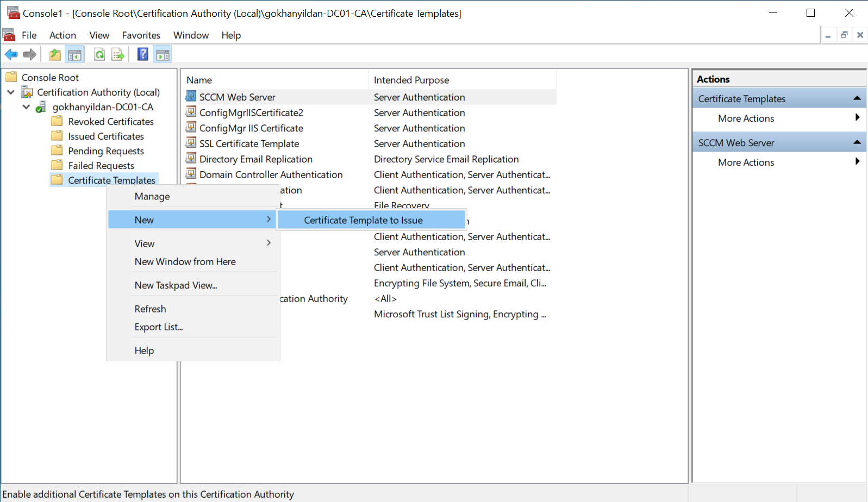The height and width of the screenshot is (502, 868).
Task: Open the Favorites menu
Action: [141, 35]
